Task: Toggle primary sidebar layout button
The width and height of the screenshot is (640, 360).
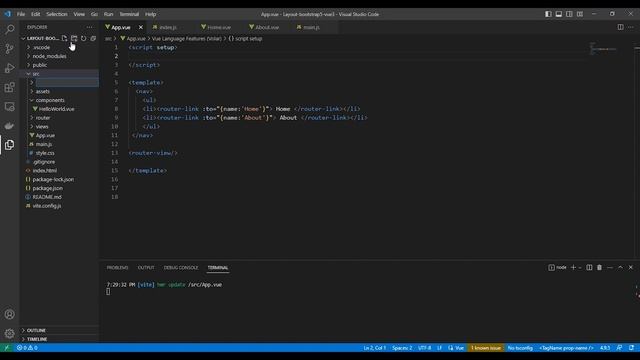Action: point(548,14)
